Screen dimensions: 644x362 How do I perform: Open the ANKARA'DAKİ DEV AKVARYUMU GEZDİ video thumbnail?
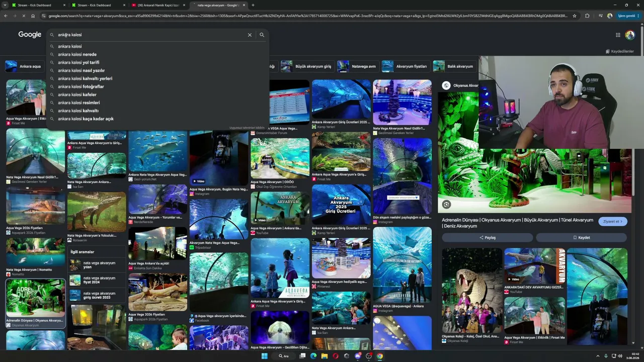534,266
